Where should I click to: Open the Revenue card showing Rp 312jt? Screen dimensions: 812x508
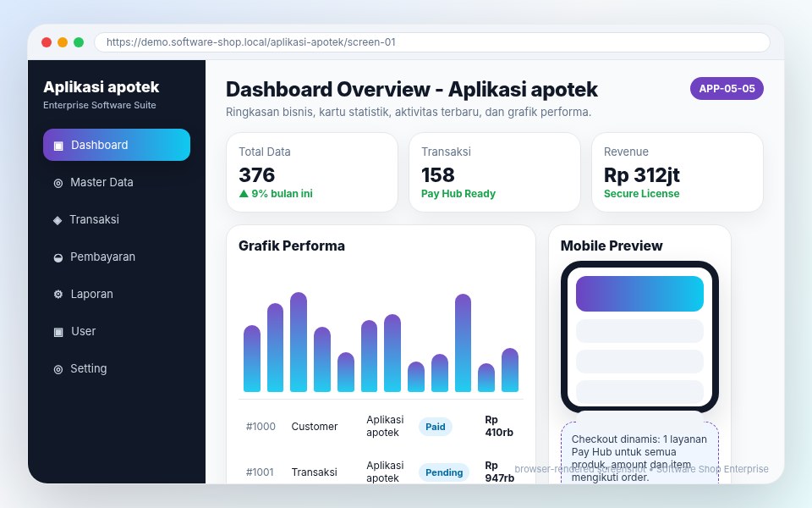(x=678, y=172)
